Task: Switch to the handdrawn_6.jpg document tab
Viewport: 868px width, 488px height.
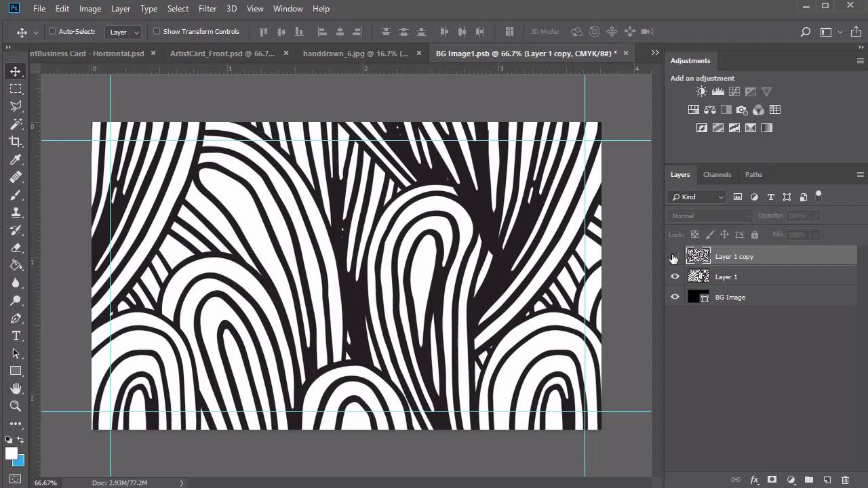Action: pyautogui.click(x=355, y=53)
